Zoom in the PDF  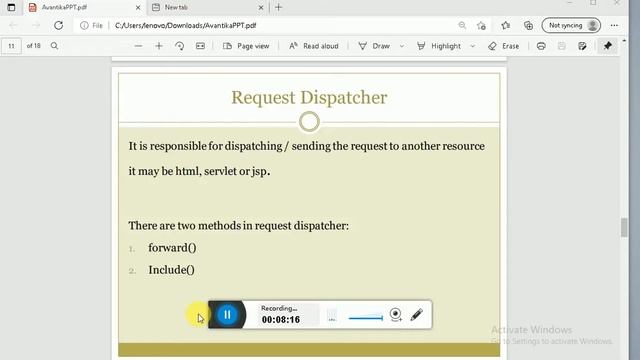(x=159, y=46)
